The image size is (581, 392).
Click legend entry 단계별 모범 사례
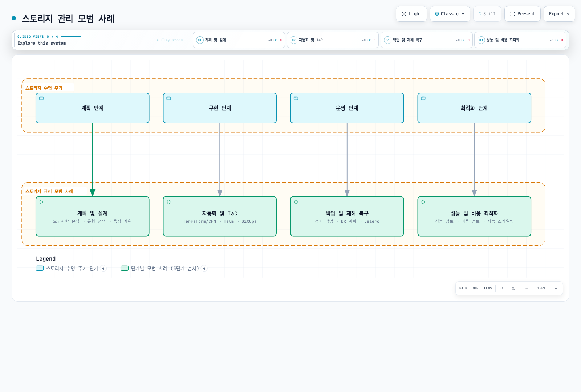[164, 268]
